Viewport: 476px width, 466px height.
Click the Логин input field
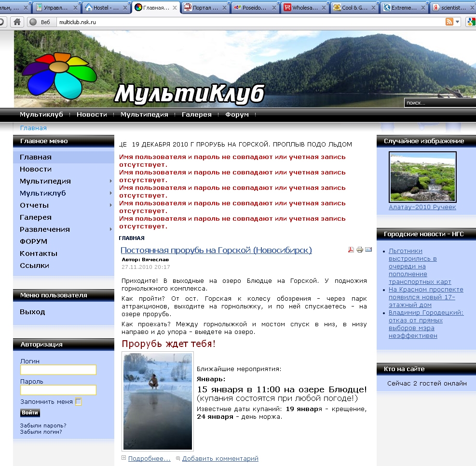[x=58, y=370]
